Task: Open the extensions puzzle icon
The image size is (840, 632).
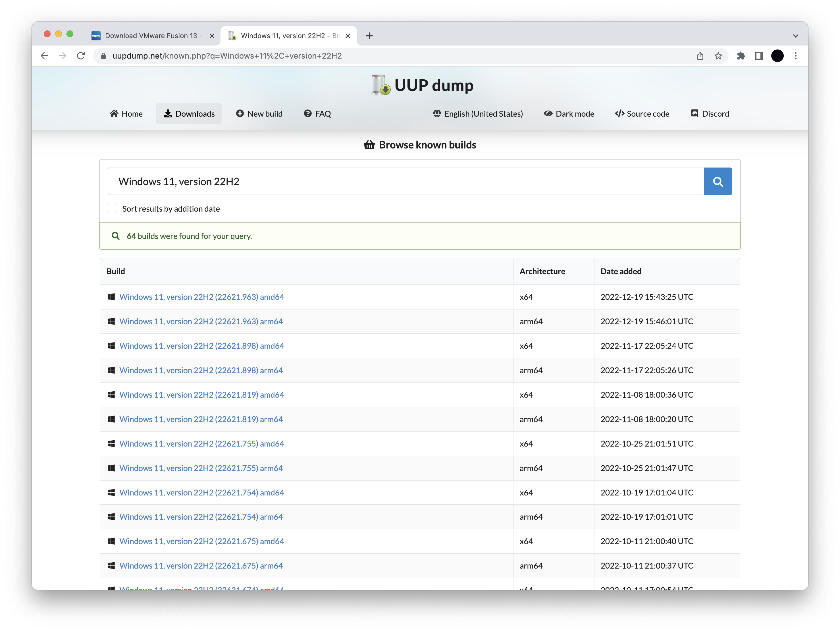Action: pyautogui.click(x=741, y=56)
